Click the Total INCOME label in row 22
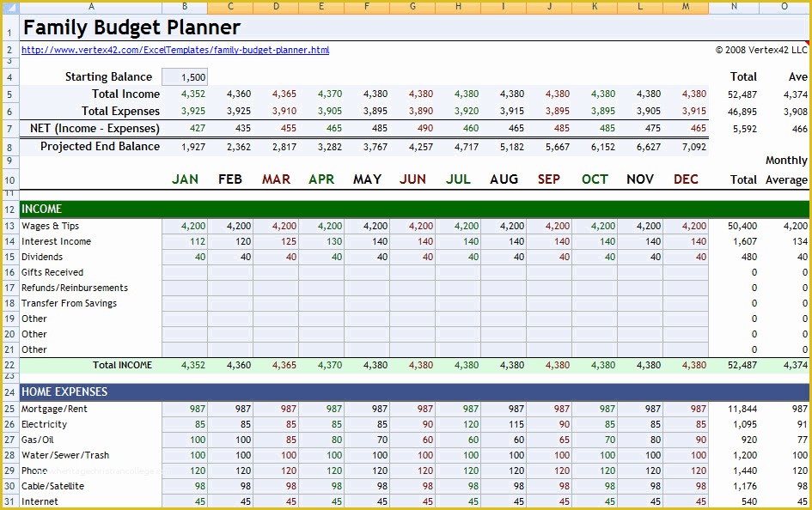The image size is (812, 510). click(122, 365)
